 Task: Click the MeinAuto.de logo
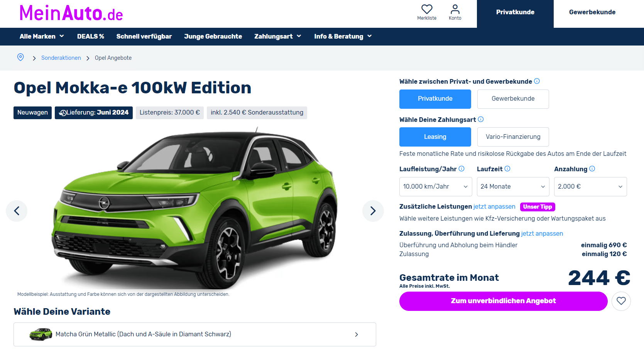coord(71,13)
